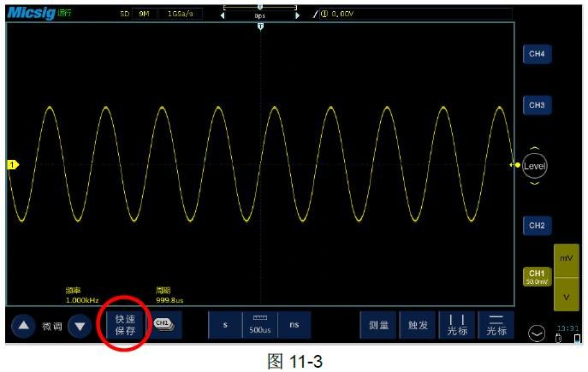Viewport: 588px width, 372px height.
Task: Click the mV vertical scale button
Action: coord(565,257)
